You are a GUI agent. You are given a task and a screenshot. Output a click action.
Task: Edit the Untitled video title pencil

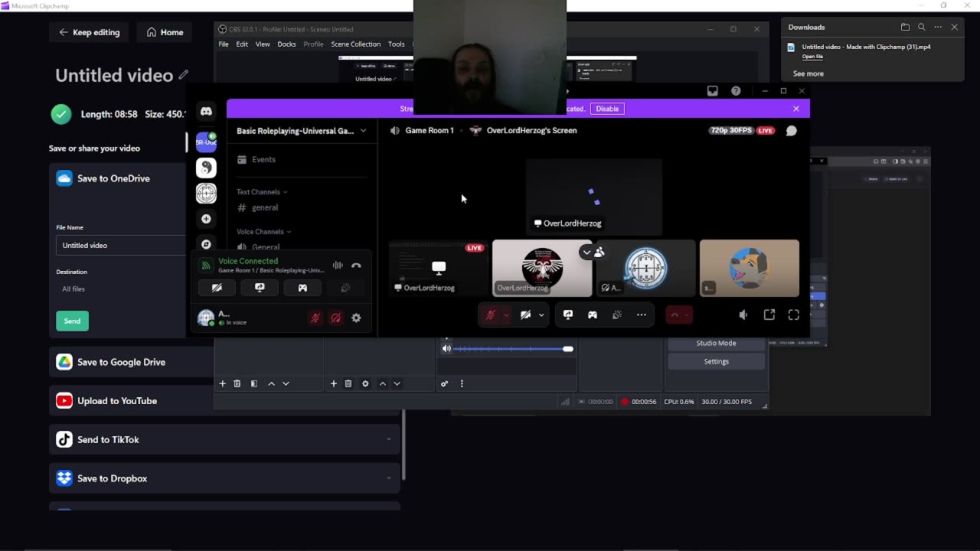184,75
